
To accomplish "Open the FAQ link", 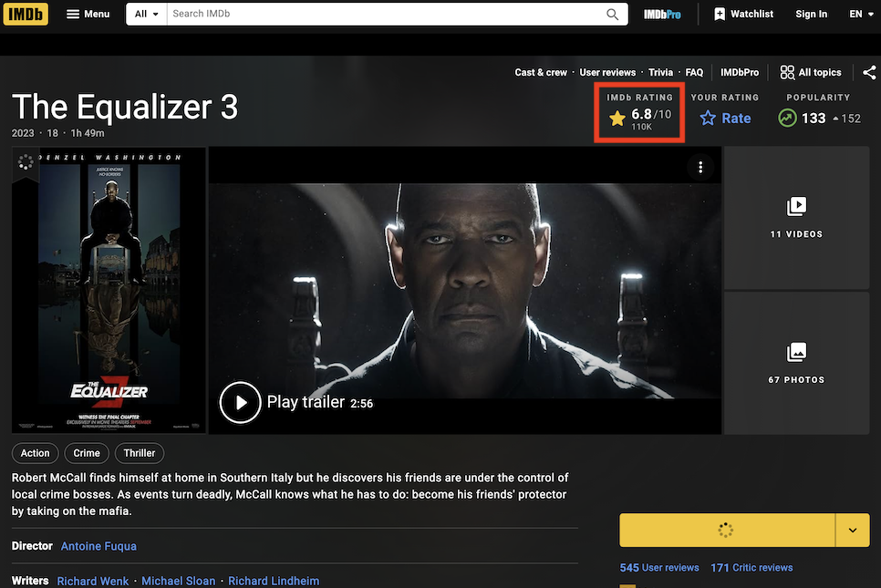I will 694,72.
